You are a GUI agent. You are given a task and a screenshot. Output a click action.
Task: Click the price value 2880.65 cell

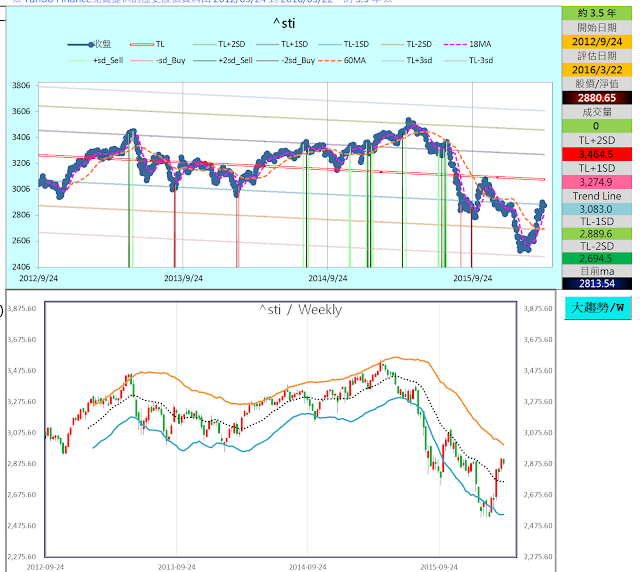tap(597, 98)
